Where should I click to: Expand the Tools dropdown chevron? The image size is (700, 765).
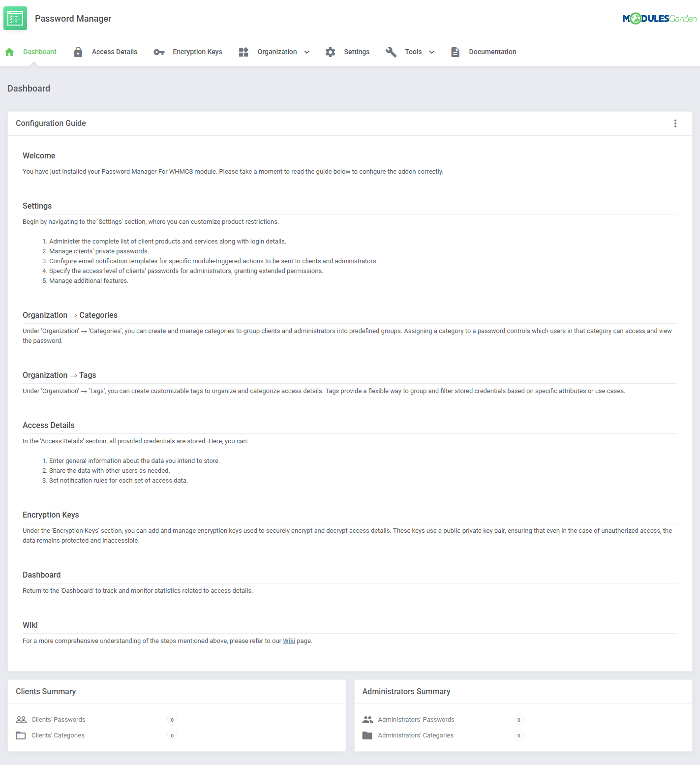(432, 52)
